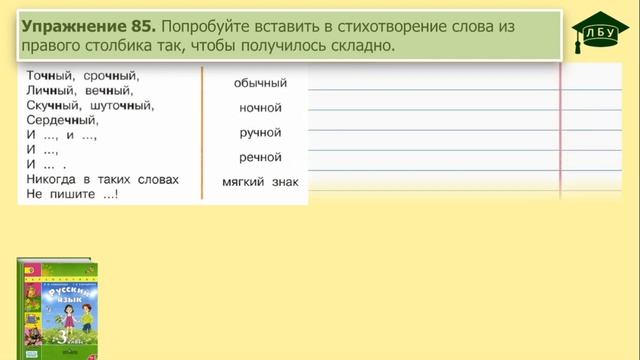Click the line 'И ..., и ...,'
Screen dimensions: 640x360
62,136
